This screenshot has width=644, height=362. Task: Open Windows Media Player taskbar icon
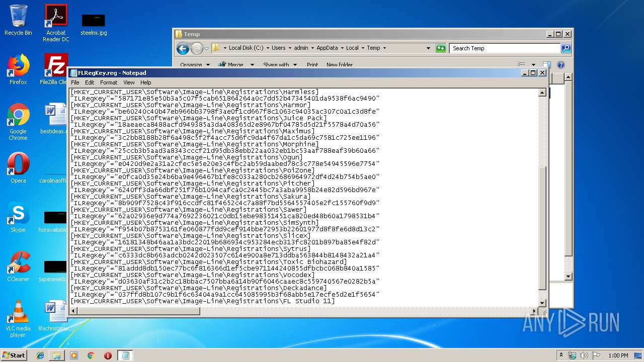[x=74, y=355]
